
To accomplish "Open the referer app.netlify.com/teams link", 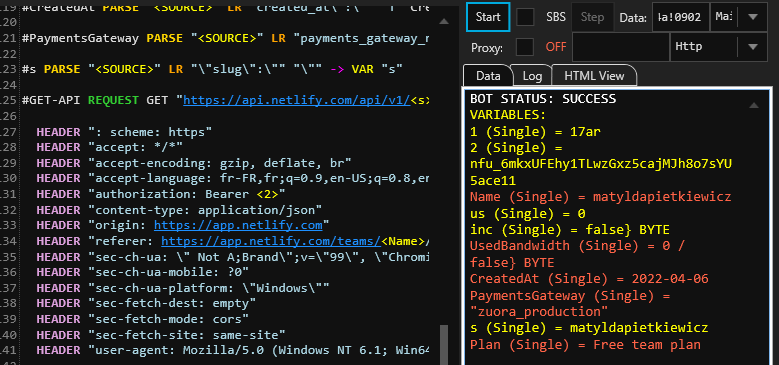I will pyautogui.click(x=271, y=241).
